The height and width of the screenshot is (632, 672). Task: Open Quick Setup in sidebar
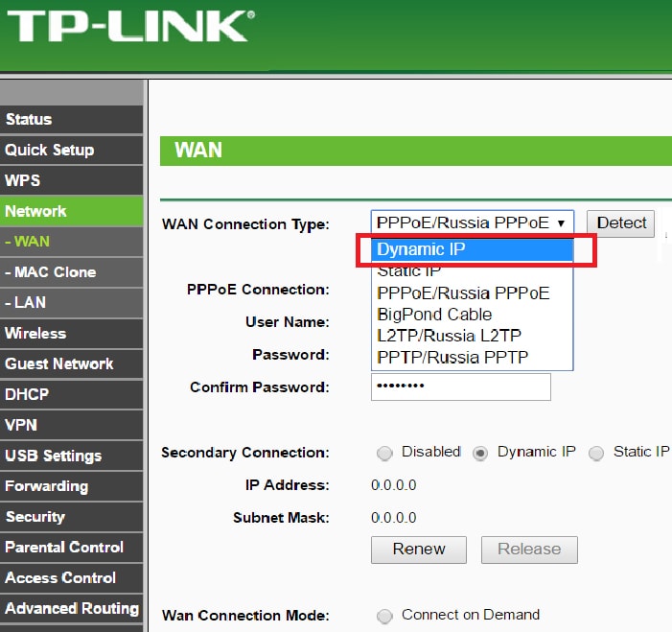(71, 150)
